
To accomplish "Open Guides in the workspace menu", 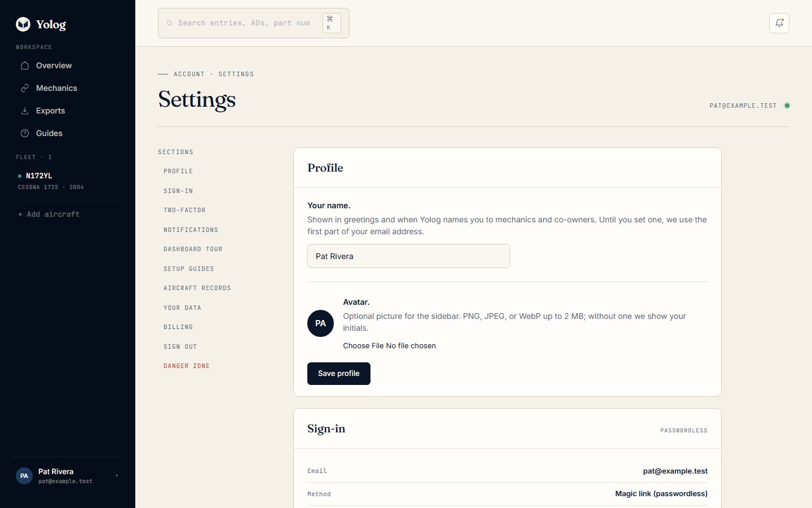I will pos(68,133).
